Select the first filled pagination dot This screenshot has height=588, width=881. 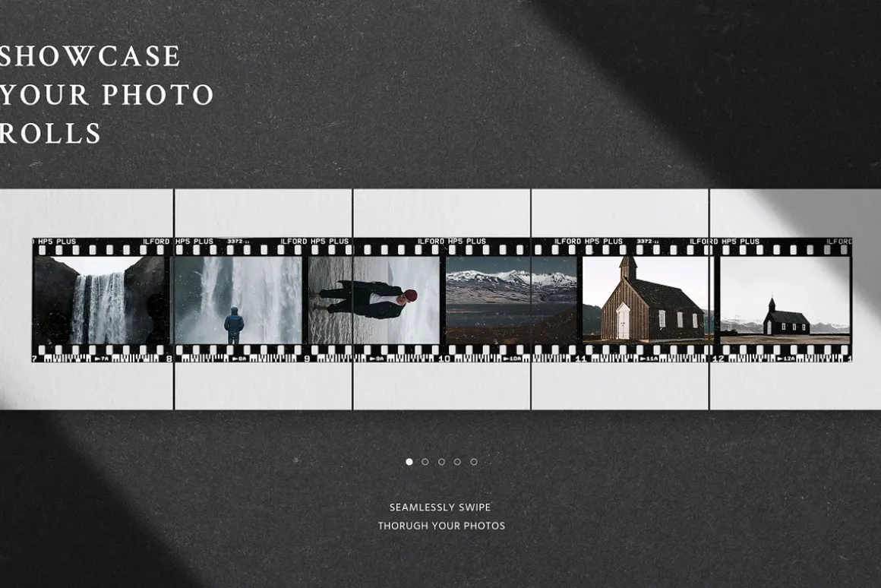409,462
